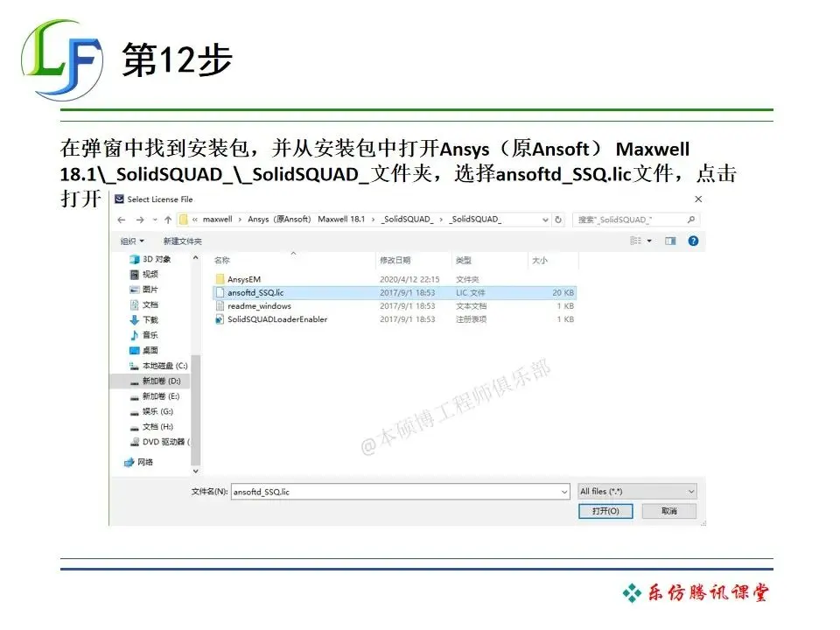The width and height of the screenshot is (840, 630).
Task: Select first _SolidSQUAD_ breadcrumb segment
Action: click(407, 219)
